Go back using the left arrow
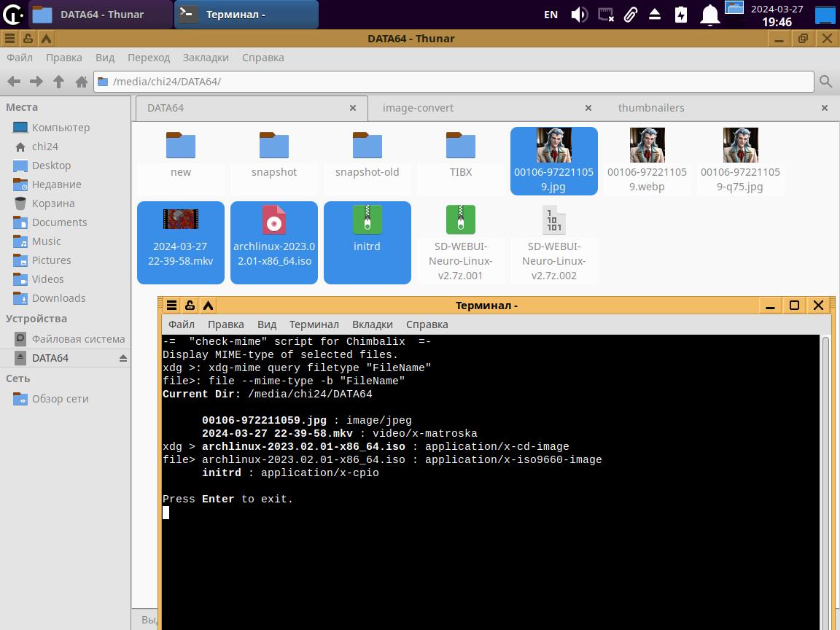Screen dimensions: 840x630 click(13, 82)
